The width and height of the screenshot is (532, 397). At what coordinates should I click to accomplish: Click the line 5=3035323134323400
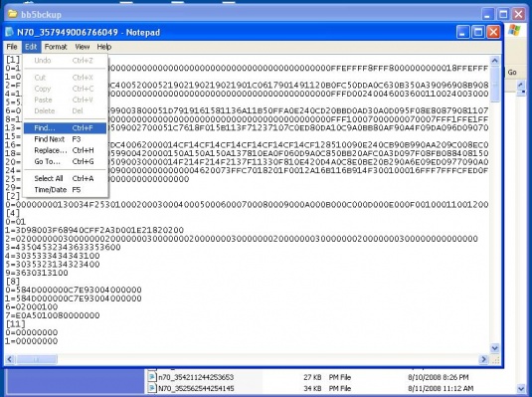click(x=53, y=265)
